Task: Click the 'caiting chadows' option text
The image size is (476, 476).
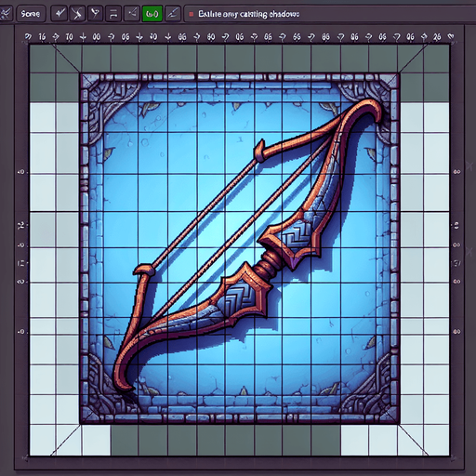Action: click(x=269, y=14)
